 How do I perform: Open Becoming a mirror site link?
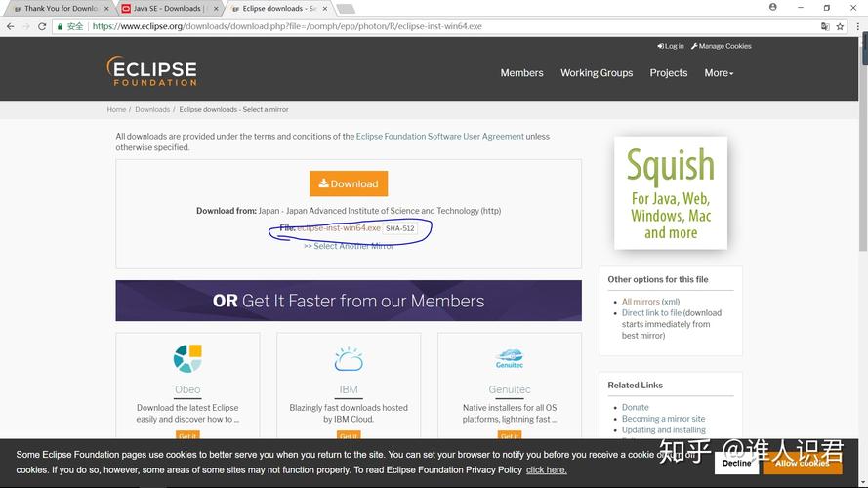tap(663, 419)
